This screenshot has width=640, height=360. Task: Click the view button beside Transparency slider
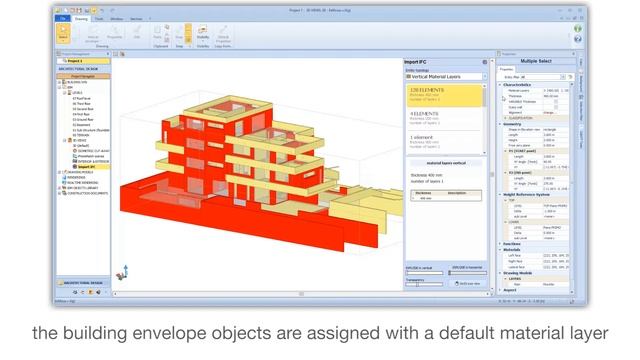pos(468,284)
